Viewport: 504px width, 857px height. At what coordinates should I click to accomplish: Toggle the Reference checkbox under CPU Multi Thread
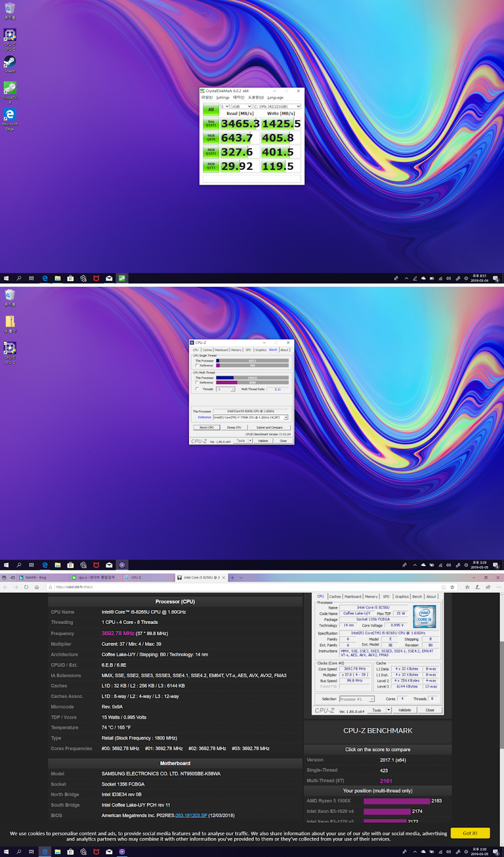pyautogui.click(x=197, y=382)
